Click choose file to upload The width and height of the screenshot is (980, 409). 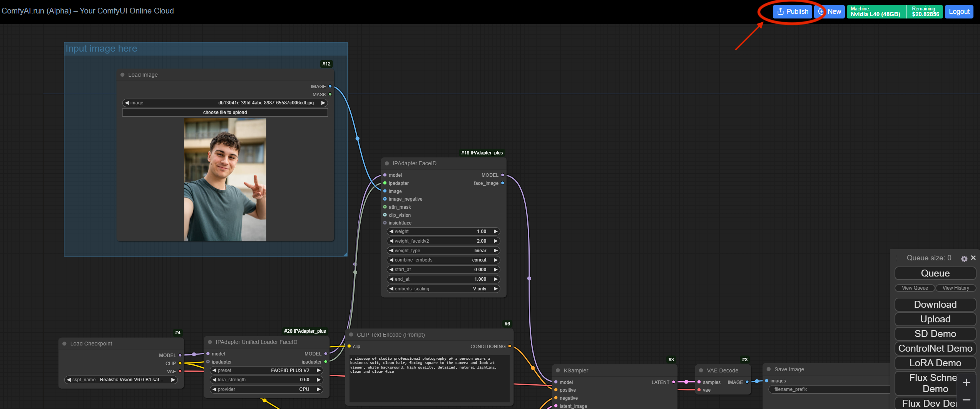click(x=225, y=112)
